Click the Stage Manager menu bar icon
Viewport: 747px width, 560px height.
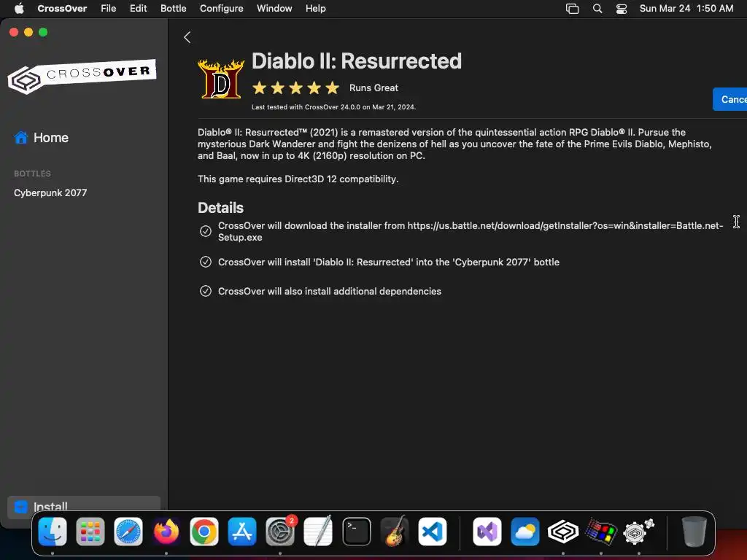572,9
